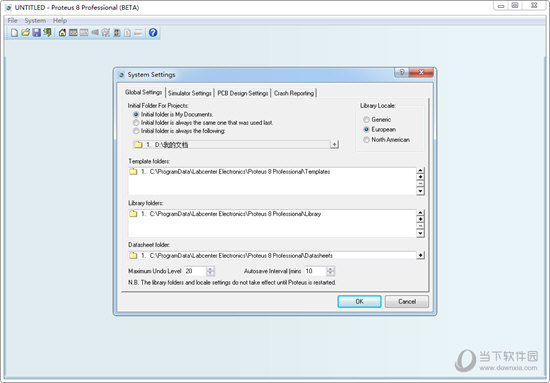Close the System Settings dialog
Viewport: 550px width, 383px height.
421,72
